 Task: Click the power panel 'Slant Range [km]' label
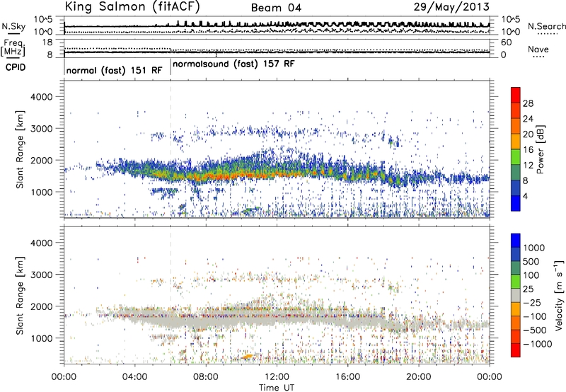[20, 149]
